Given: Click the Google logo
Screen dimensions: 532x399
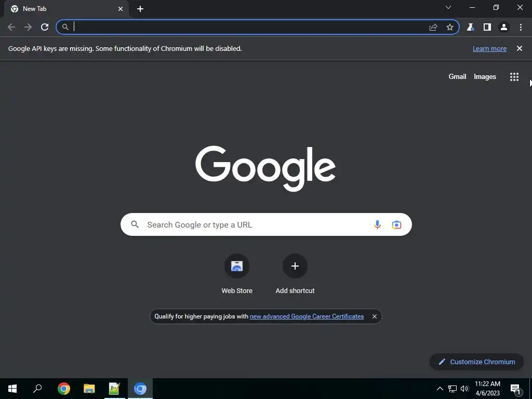Looking at the screenshot, I should pos(265,169).
